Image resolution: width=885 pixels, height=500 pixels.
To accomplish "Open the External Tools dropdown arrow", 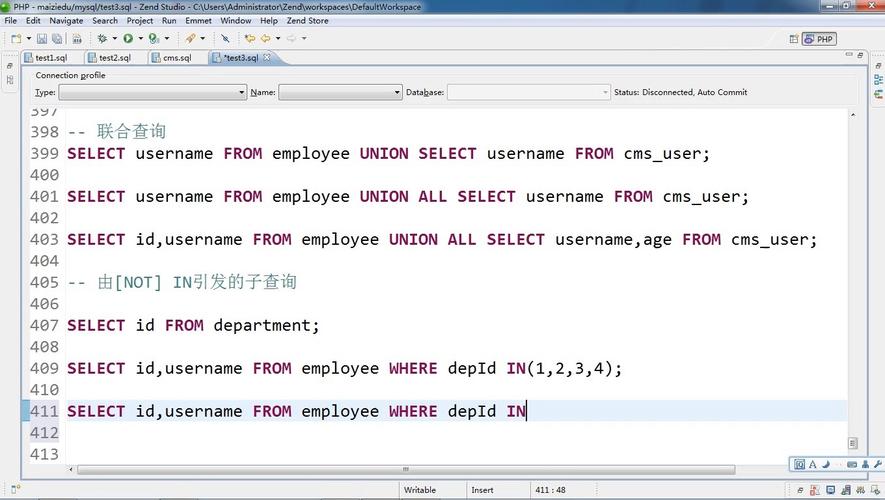I will tap(203, 38).
